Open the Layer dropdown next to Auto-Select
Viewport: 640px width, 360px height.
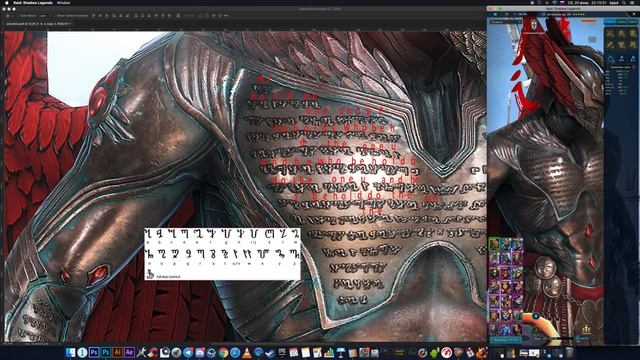[44, 16]
